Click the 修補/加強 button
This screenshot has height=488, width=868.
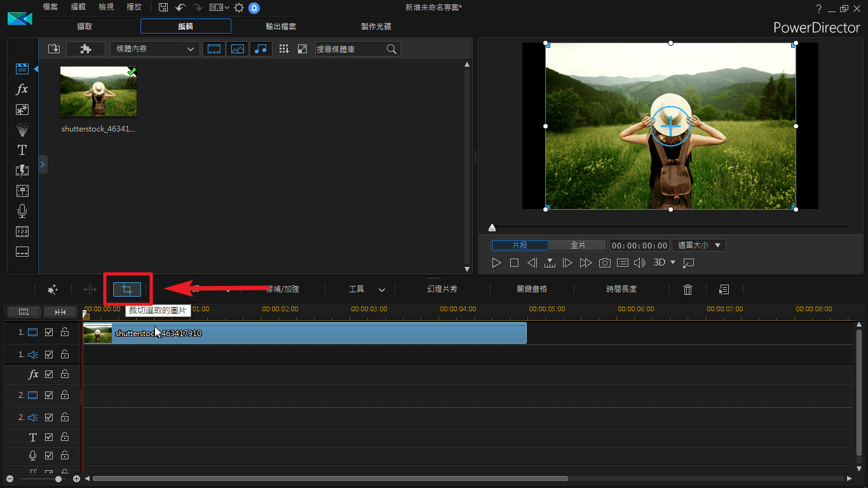pyautogui.click(x=283, y=289)
